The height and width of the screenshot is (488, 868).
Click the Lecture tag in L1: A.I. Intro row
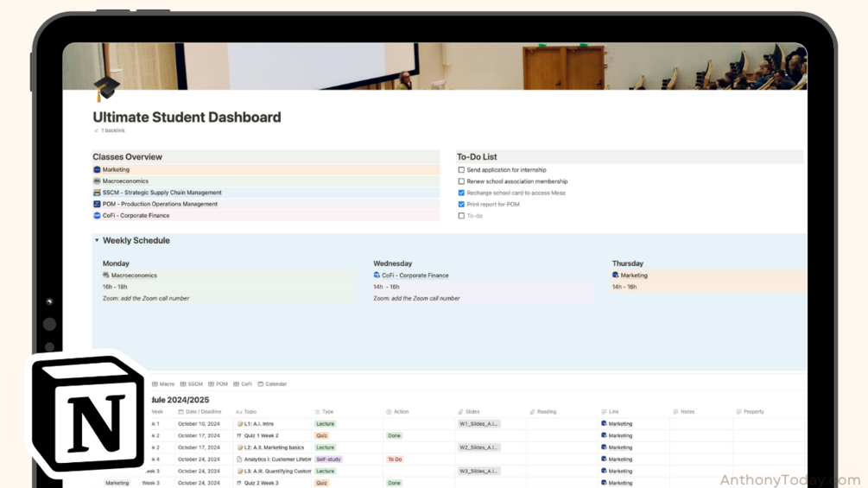tap(325, 424)
